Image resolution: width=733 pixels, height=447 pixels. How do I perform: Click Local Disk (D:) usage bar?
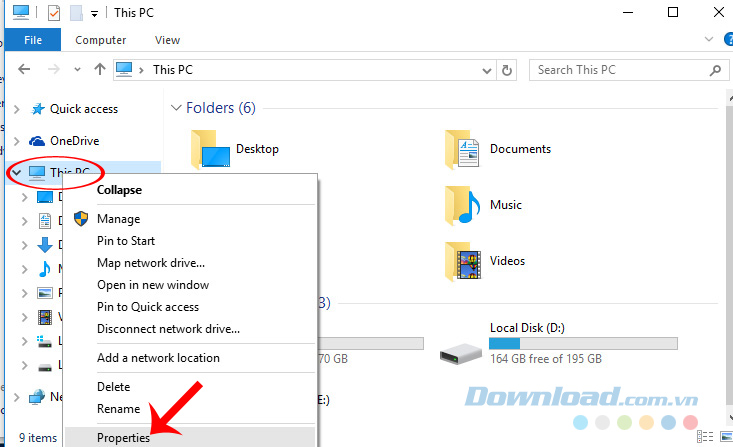click(x=583, y=344)
